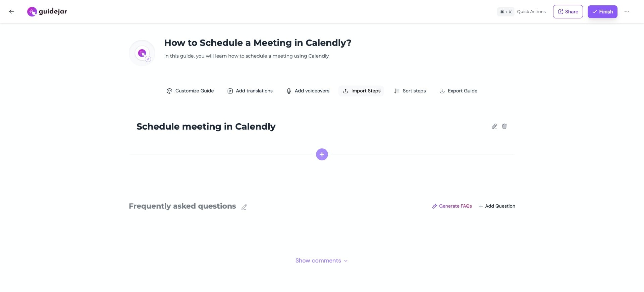Click the back arrow icon
Screen dimensions: 644x292
12,12
